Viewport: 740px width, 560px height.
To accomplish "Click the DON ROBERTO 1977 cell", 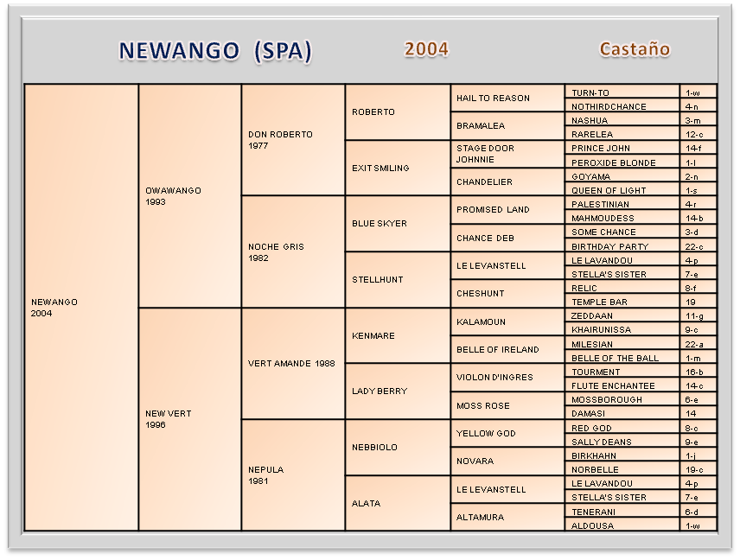I will [293, 140].
